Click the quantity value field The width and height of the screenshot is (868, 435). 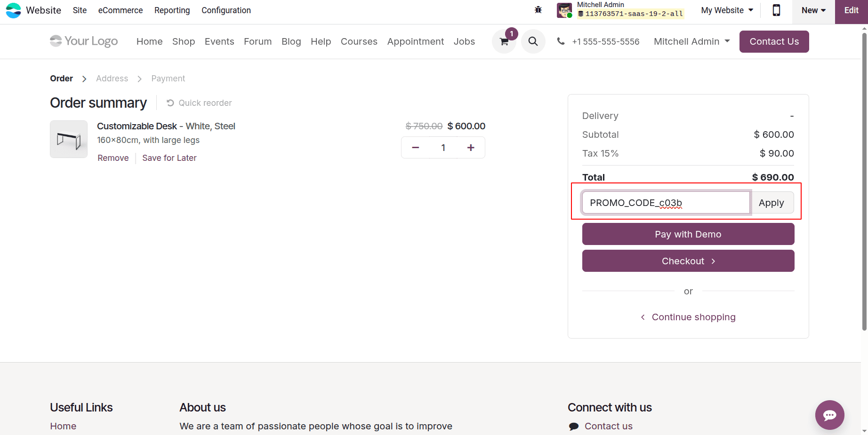[x=443, y=148]
